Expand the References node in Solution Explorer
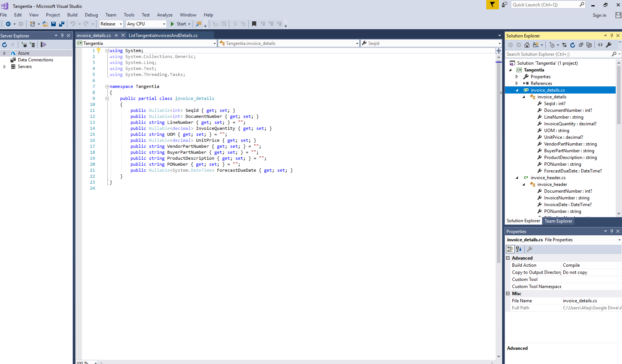The image size is (622, 364). (x=517, y=83)
